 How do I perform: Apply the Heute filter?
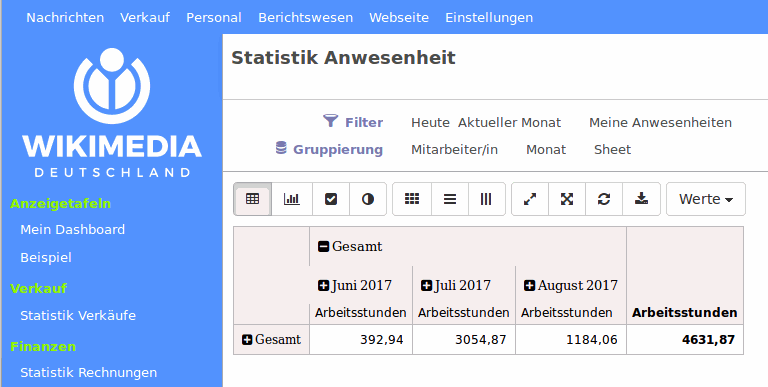[x=431, y=122]
